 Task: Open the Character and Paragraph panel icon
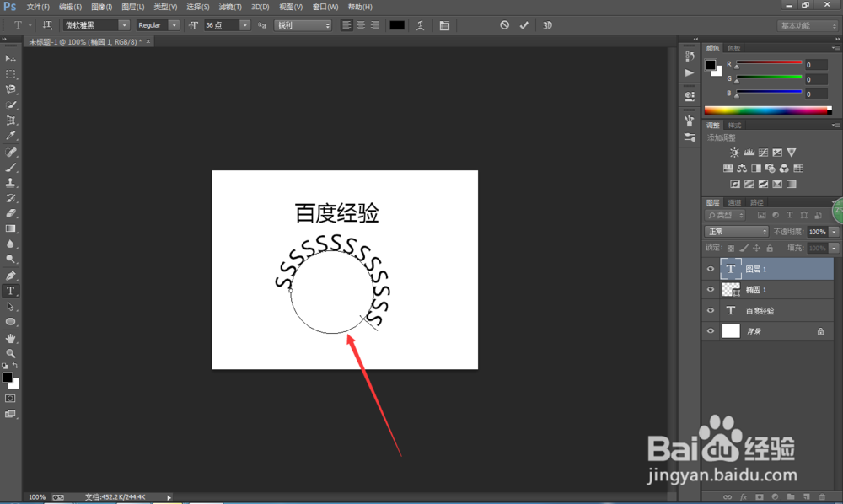click(444, 25)
